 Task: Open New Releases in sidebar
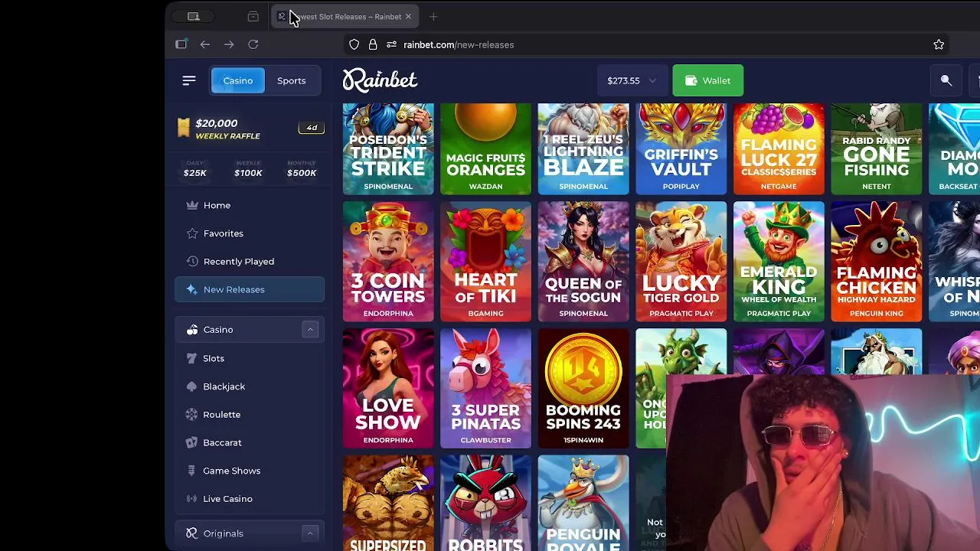click(250, 289)
